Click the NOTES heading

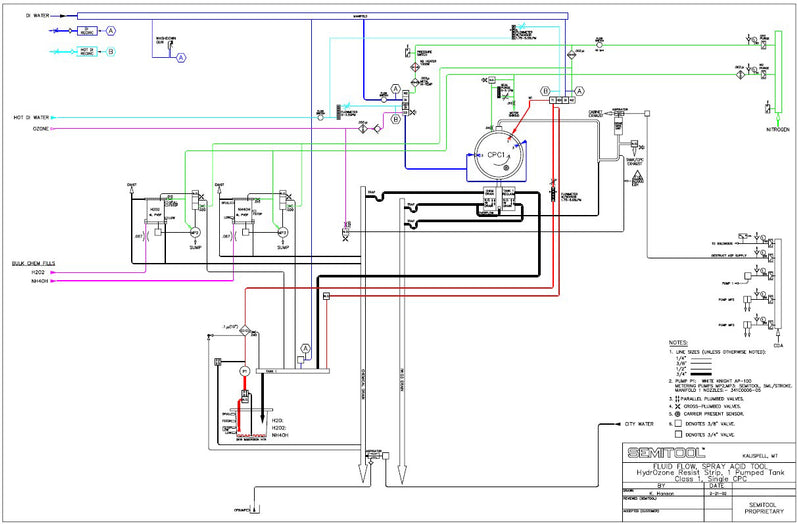tap(678, 343)
